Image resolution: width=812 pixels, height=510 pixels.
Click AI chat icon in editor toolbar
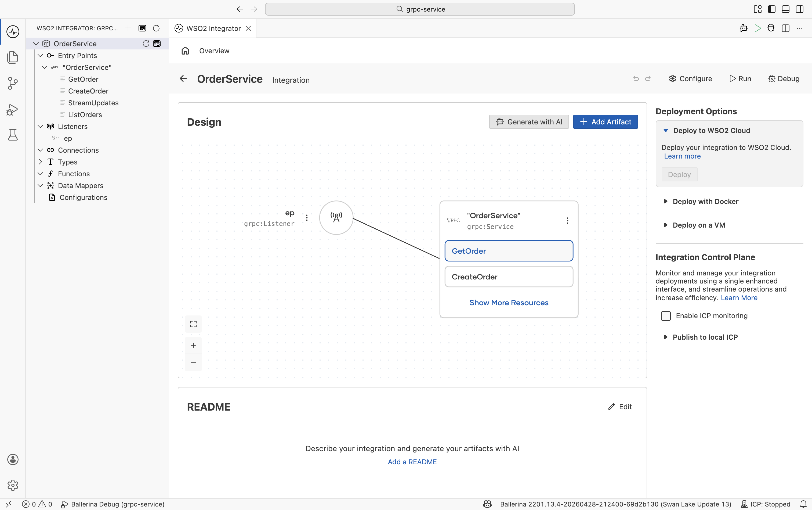tap(744, 28)
